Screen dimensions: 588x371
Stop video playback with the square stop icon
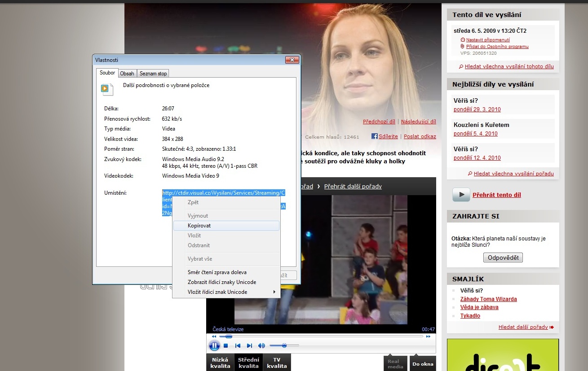226,345
